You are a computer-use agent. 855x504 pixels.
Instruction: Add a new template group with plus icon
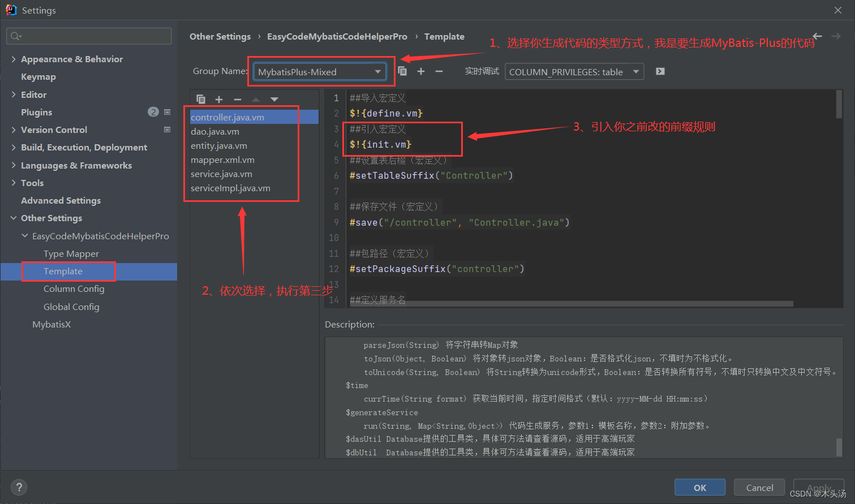(420, 71)
